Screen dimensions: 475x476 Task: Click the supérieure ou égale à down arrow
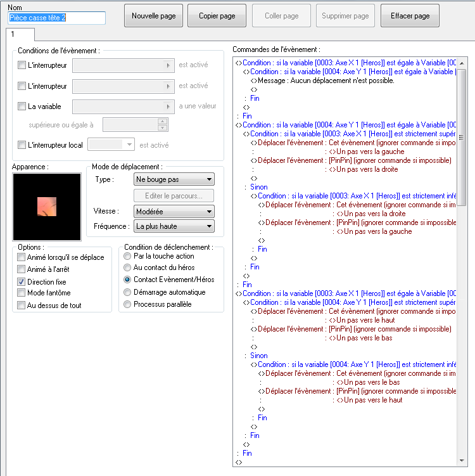pos(163,128)
